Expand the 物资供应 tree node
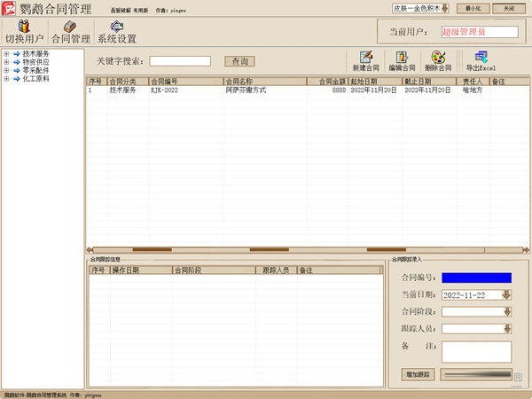The image size is (532, 399). [6, 62]
